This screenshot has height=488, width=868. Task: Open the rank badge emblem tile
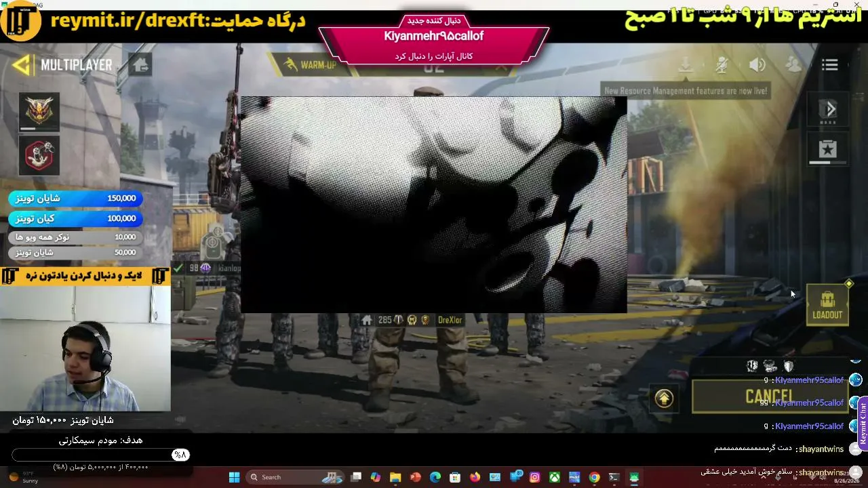coord(39,111)
